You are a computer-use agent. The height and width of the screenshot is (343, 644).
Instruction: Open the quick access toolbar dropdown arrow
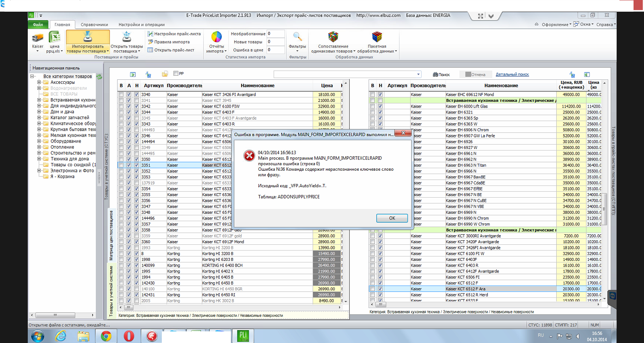coord(41,16)
